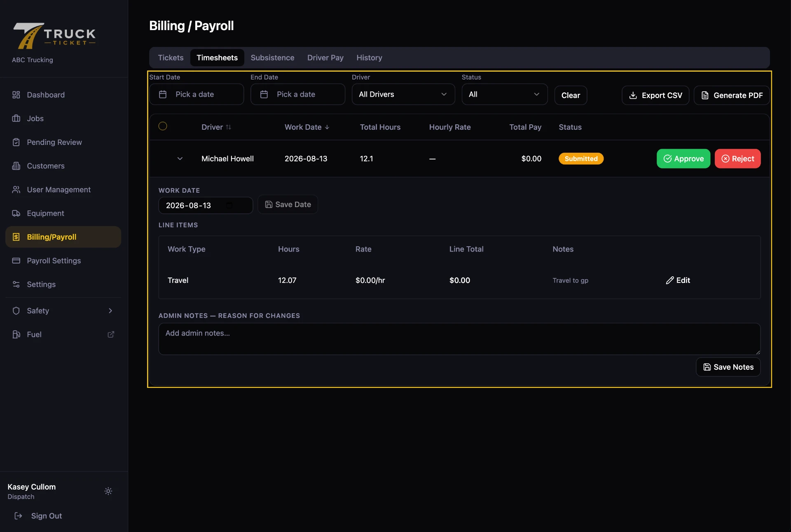Click the pencil Edit icon for Travel
Image resolution: width=791 pixels, height=532 pixels.
(x=670, y=280)
